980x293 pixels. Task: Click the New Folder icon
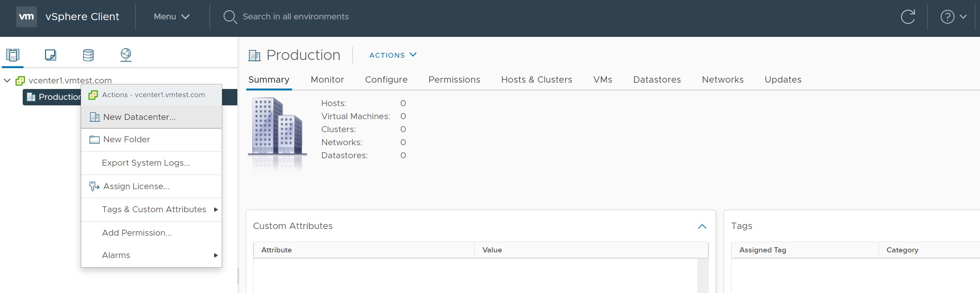tap(95, 140)
